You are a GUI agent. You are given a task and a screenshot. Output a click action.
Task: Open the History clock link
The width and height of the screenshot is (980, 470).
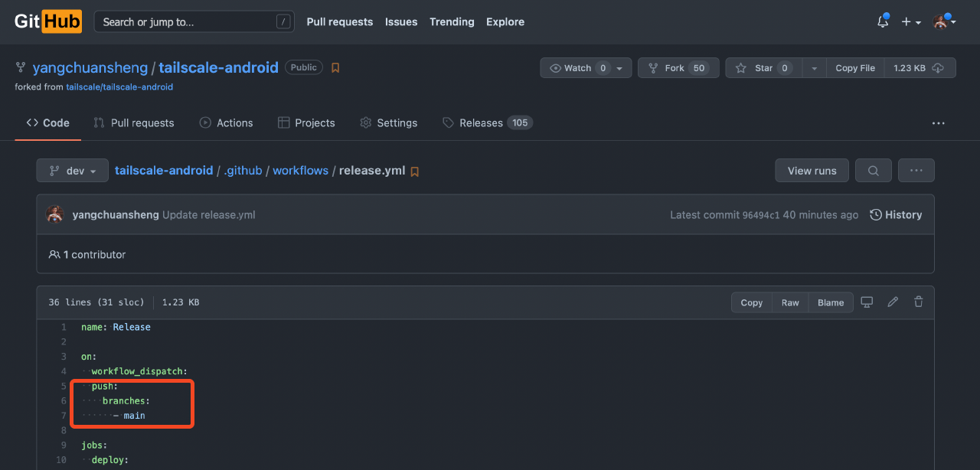click(x=896, y=215)
